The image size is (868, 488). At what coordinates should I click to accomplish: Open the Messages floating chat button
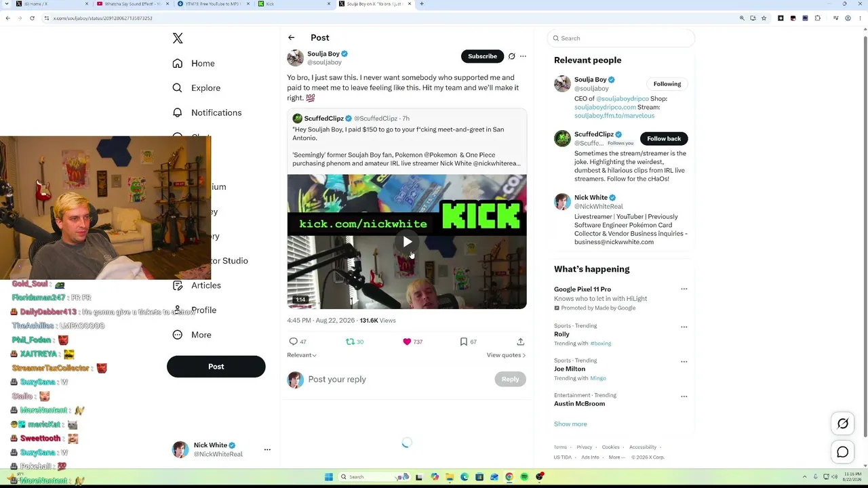click(843, 452)
